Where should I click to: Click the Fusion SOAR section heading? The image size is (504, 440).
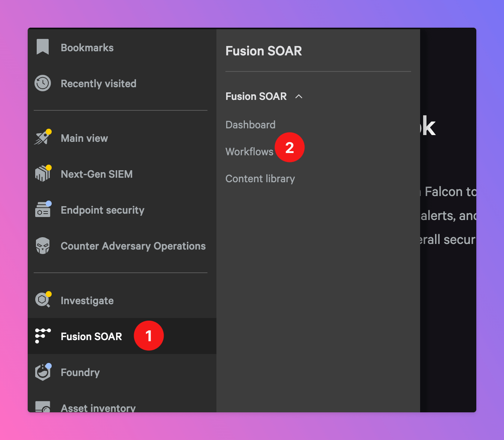pos(256,96)
